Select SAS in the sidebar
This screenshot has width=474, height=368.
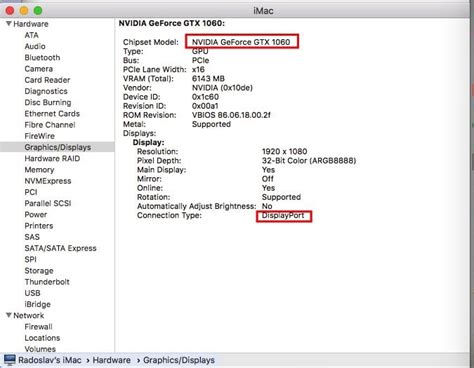click(32, 237)
